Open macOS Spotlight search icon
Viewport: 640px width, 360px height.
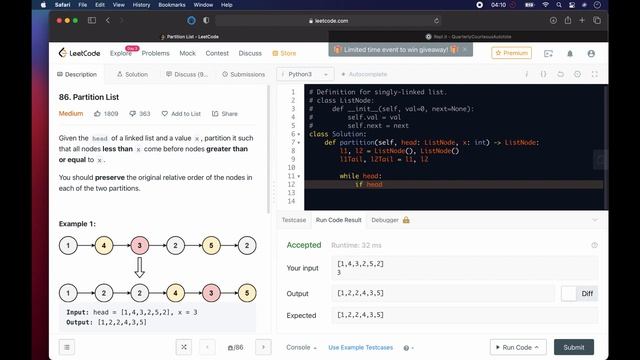559,5
